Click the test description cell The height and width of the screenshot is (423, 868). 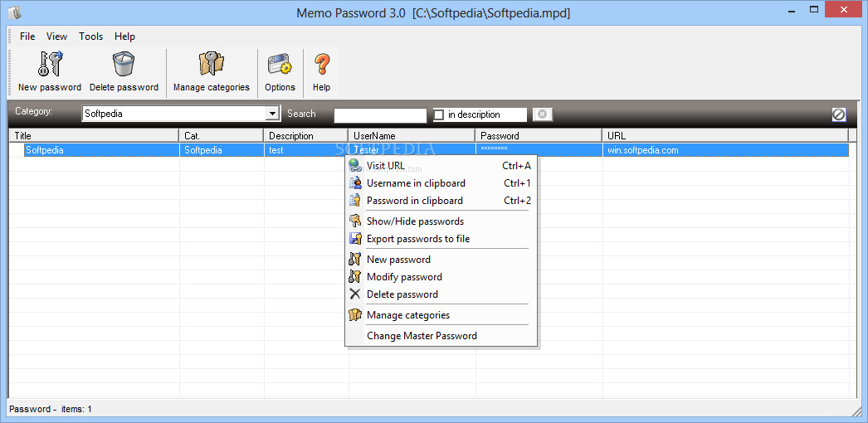(306, 150)
